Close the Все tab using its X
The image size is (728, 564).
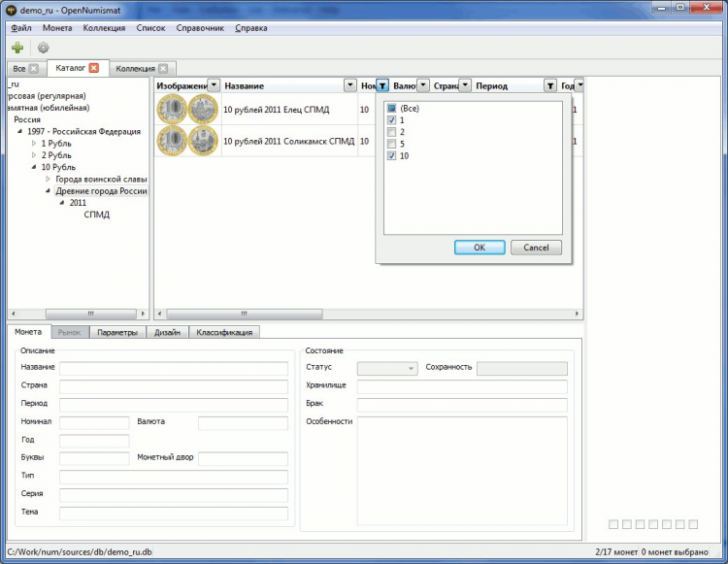click(x=33, y=68)
